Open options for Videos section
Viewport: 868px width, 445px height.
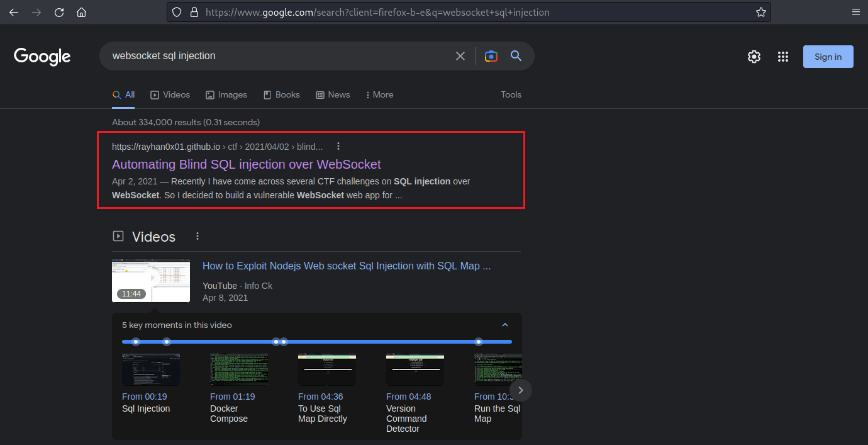pyautogui.click(x=198, y=236)
